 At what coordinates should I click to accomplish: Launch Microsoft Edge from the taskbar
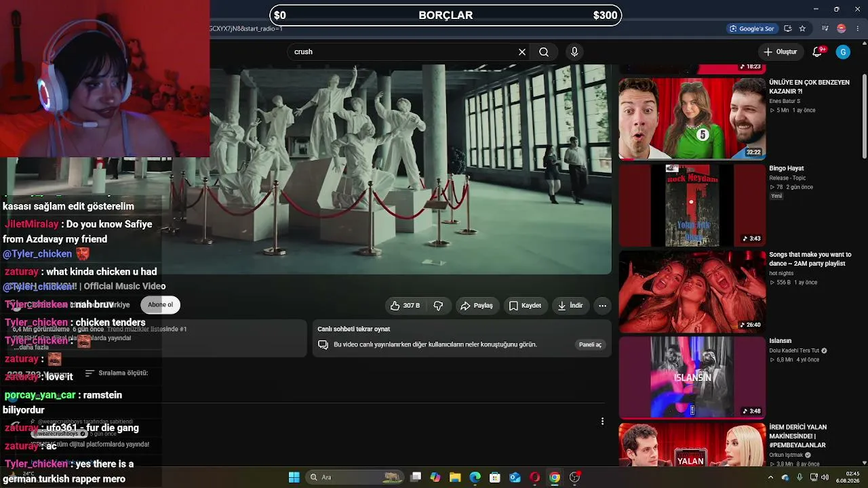point(475,477)
